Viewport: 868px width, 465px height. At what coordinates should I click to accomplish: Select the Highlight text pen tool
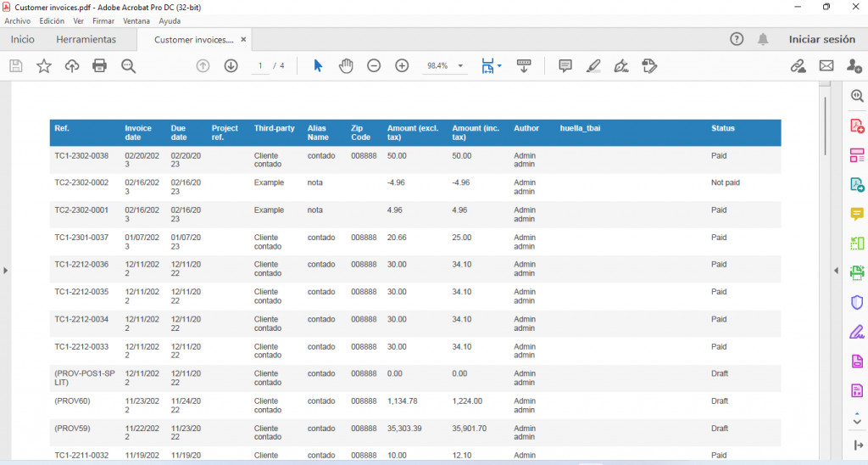tap(593, 66)
